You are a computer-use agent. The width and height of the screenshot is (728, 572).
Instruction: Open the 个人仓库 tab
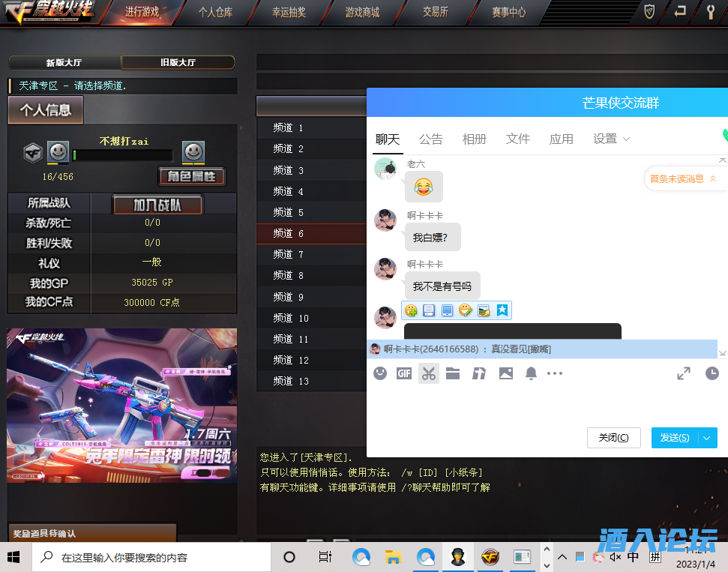point(215,12)
